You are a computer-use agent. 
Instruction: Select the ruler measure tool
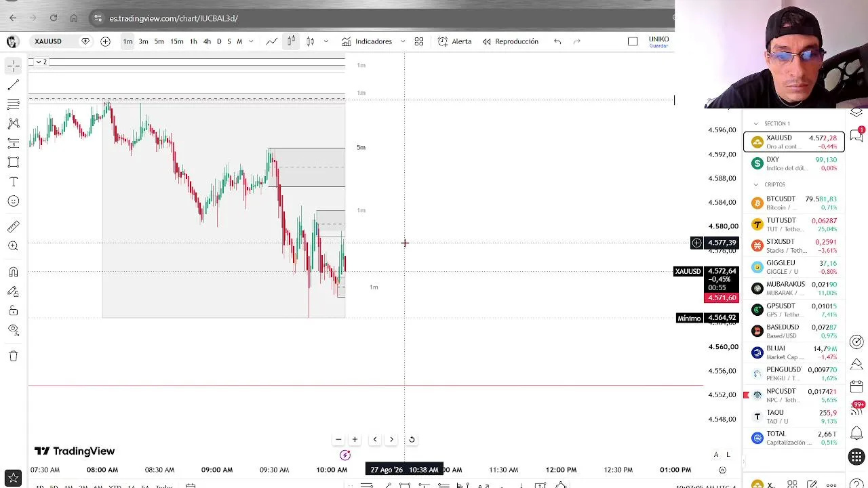coord(13,226)
